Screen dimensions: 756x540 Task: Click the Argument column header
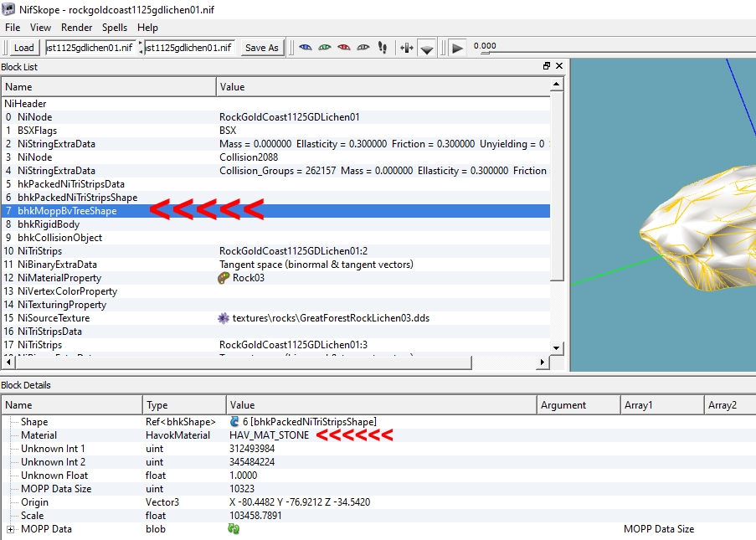579,405
